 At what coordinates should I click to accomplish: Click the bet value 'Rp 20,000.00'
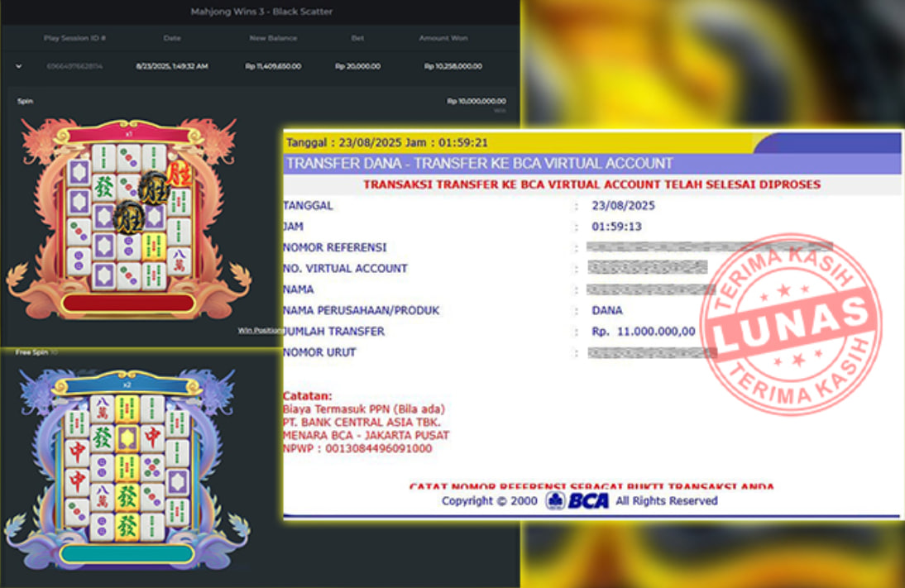click(358, 66)
